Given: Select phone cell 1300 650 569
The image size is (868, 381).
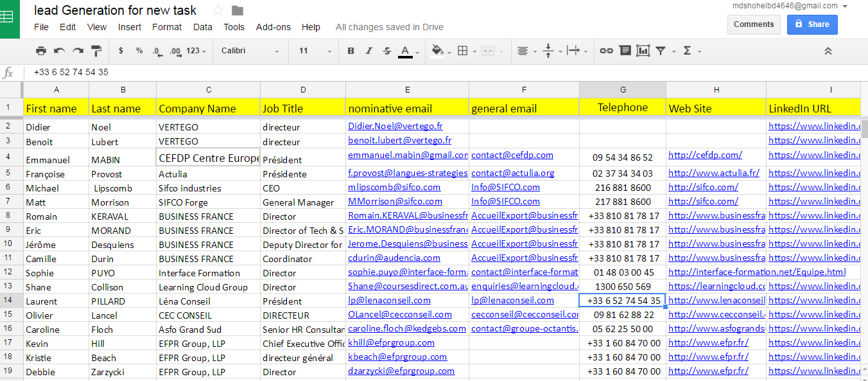Looking at the screenshot, I should (623, 287).
